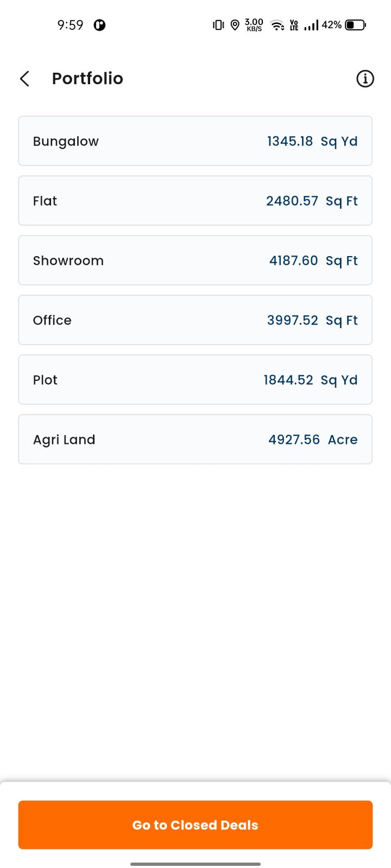Tap the circular app notification icon
The height and width of the screenshot is (868, 391).
[99, 25]
